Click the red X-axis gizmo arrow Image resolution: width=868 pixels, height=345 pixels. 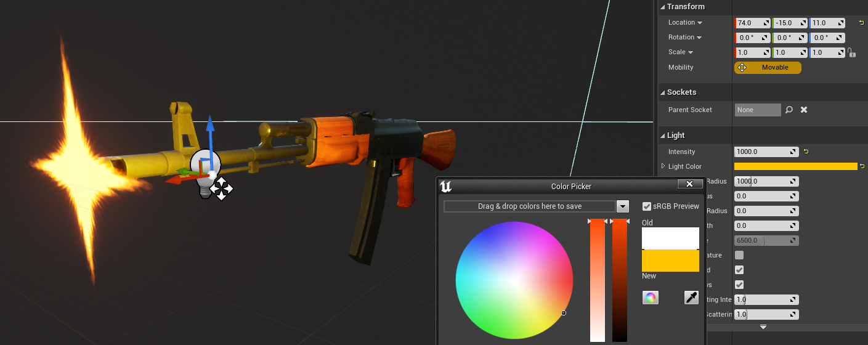(176, 180)
